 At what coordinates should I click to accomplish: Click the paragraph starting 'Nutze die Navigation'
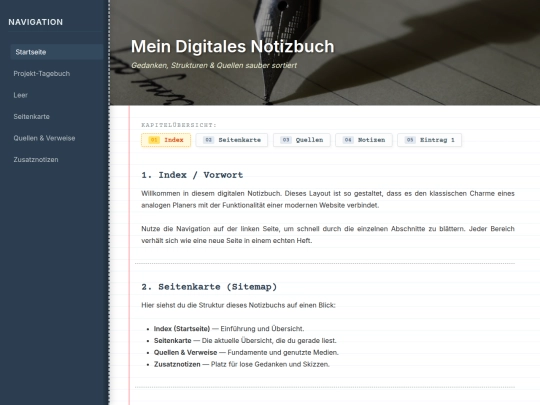pyautogui.click(x=328, y=235)
